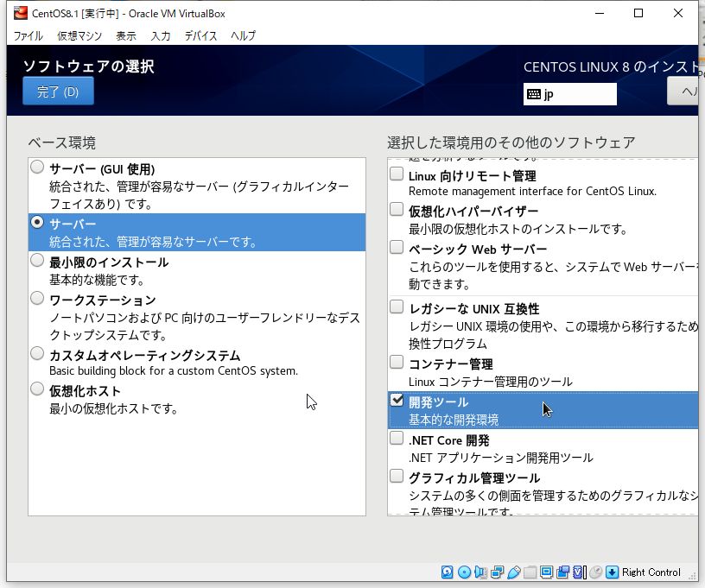
Task: Click the 完了 (D) button
Action: pos(58,92)
